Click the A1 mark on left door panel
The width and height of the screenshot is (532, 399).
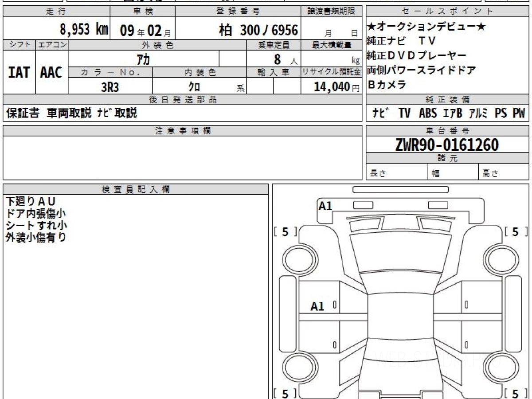click(x=317, y=306)
